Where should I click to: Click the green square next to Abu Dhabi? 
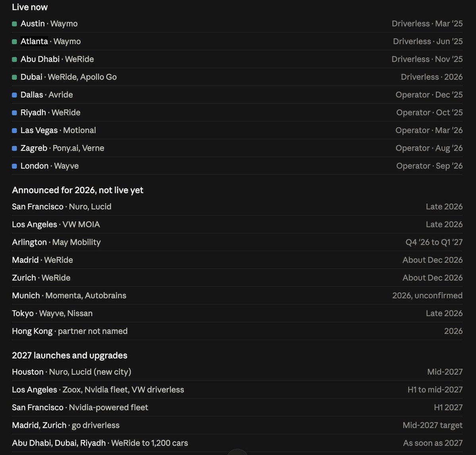[14, 60]
